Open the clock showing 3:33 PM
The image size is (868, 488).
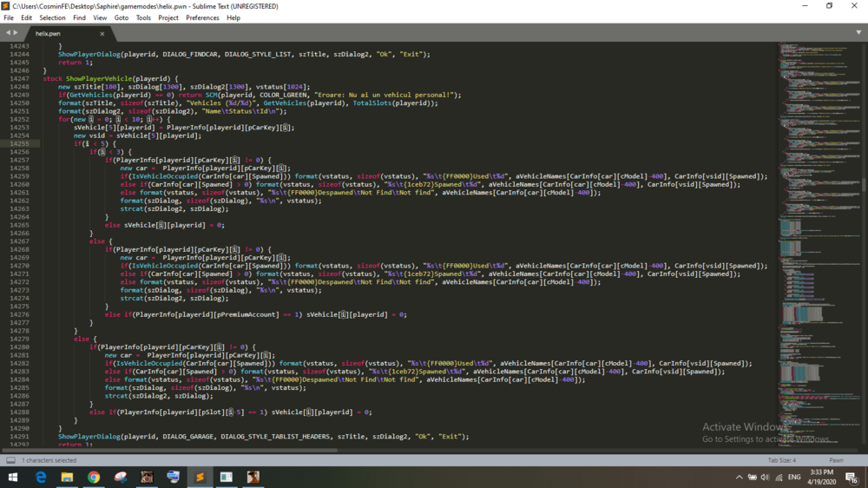coord(821,477)
